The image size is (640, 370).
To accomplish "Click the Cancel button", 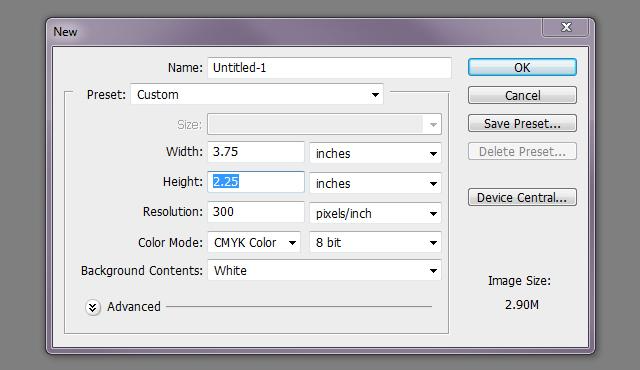I will pos(522,95).
